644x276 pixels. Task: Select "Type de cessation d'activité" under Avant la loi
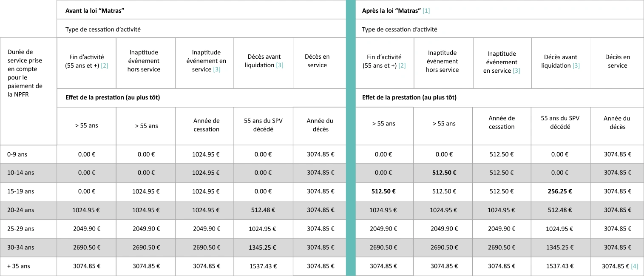click(x=103, y=29)
